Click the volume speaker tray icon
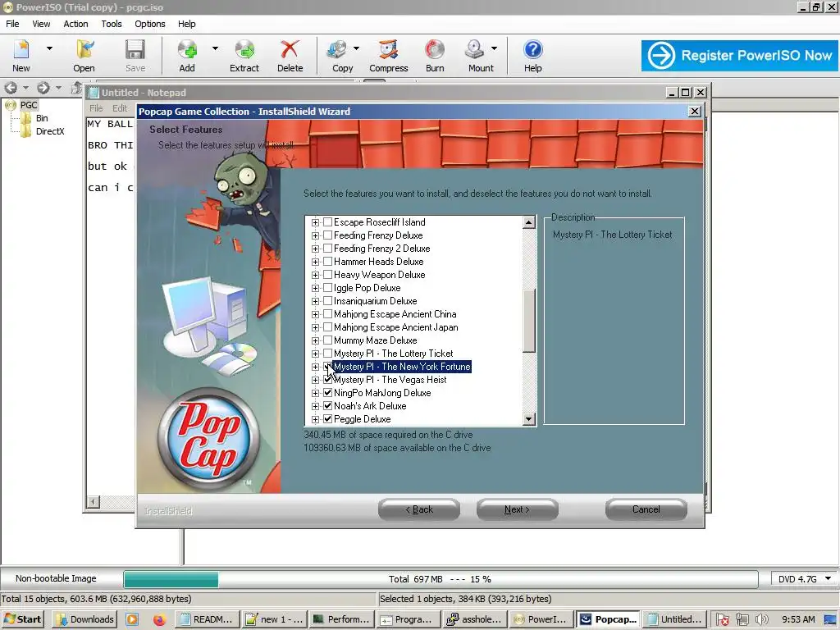840x630 pixels. click(x=761, y=619)
